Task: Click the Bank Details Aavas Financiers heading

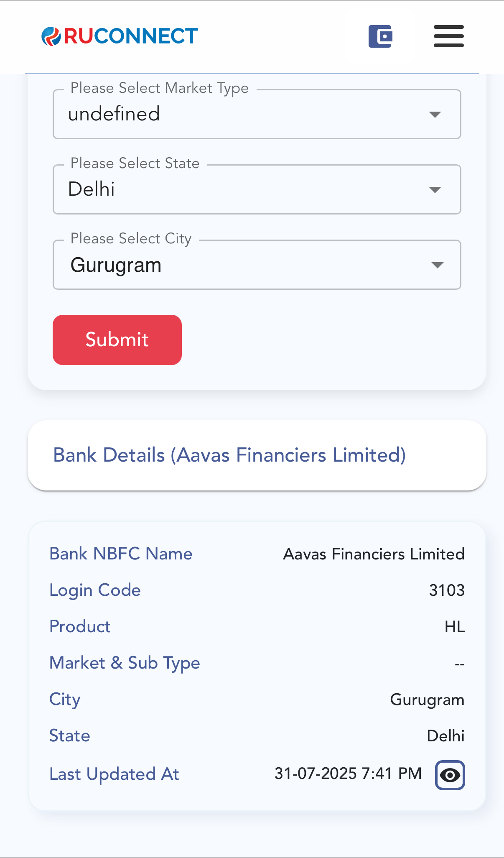Action: point(229,455)
